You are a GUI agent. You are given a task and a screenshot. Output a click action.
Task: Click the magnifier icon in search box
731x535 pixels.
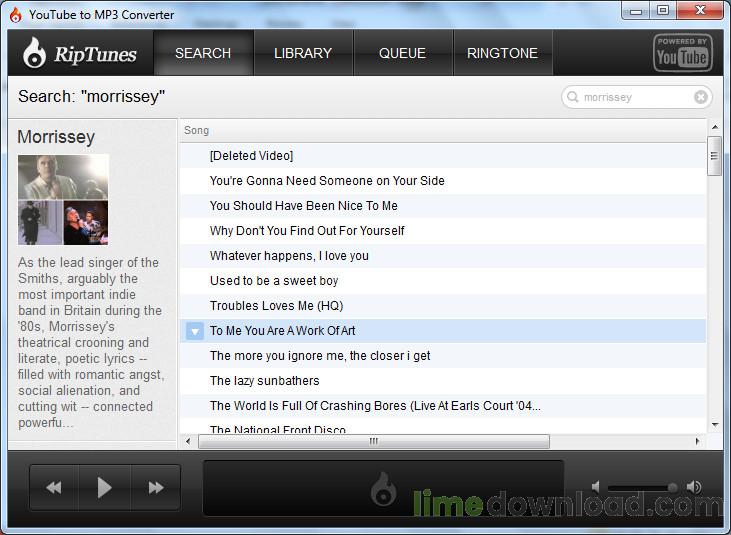click(572, 96)
